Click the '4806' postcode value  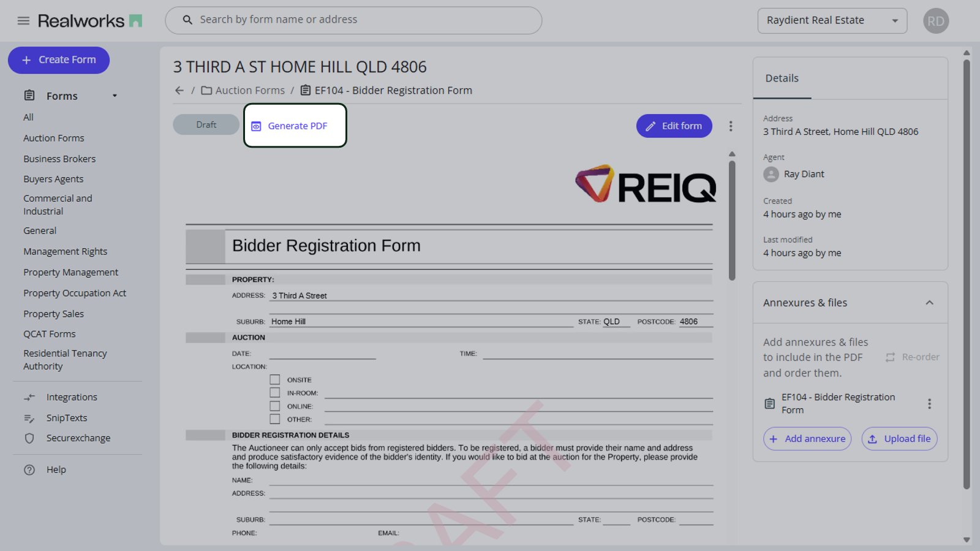pyautogui.click(x=688, y=322)
